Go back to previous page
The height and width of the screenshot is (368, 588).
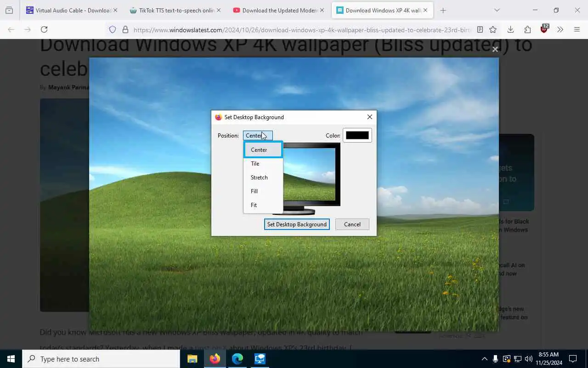coord(11,29)
